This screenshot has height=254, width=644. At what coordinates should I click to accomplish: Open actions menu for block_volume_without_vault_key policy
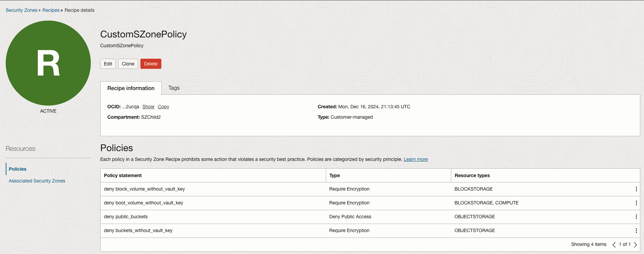636,189
